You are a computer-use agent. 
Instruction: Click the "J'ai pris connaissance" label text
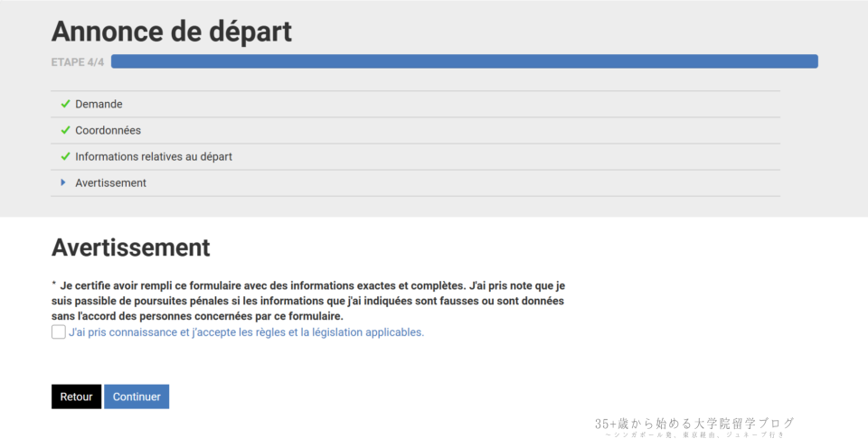point(246,332)
